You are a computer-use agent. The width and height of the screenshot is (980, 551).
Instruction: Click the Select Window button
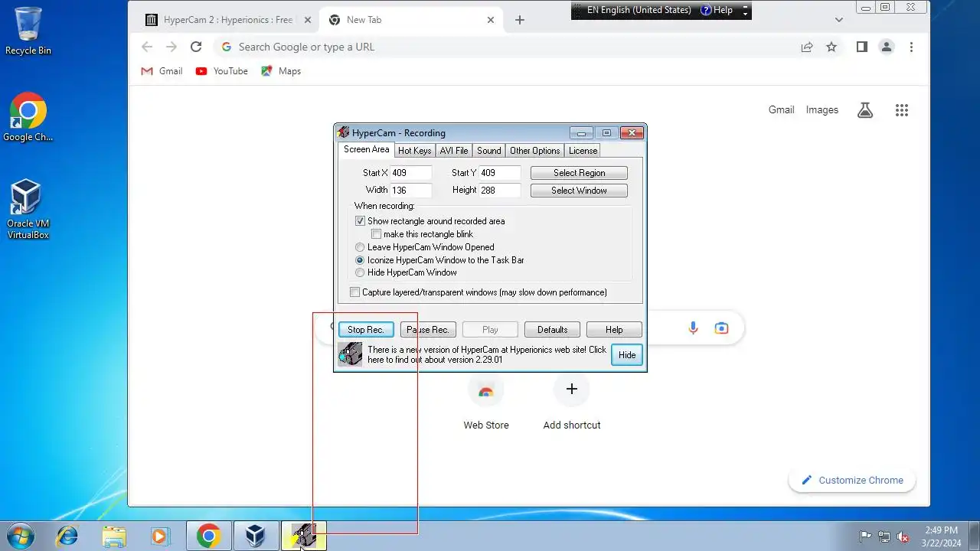pos(579,191)
